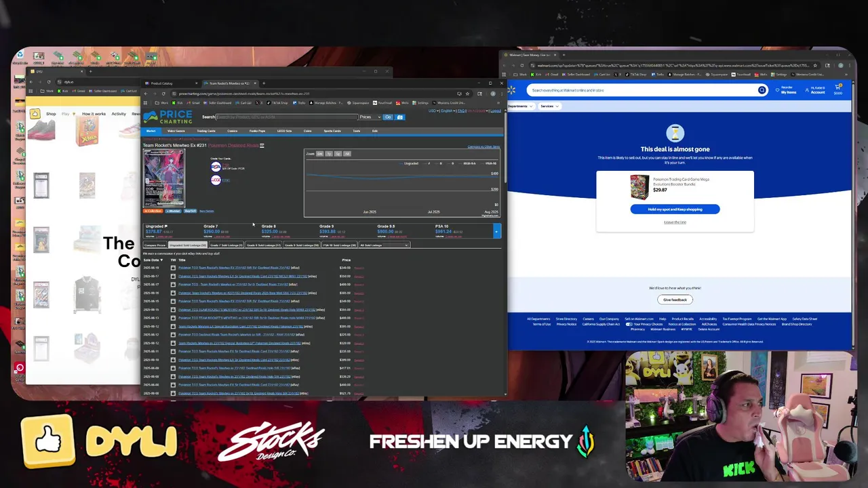Click Give feedback button on Walmart
The width and height of the screenshot is (868, 488).
tap(675, 300)
